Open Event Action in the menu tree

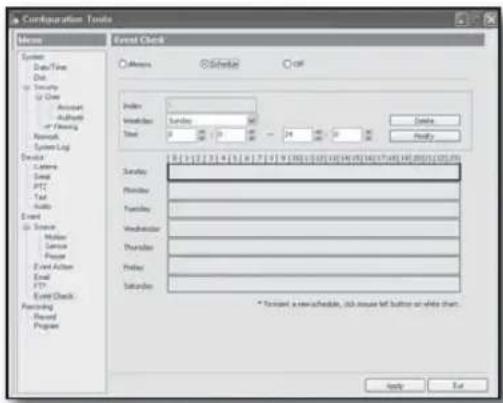pyautogui.click(x=53, y=267)
